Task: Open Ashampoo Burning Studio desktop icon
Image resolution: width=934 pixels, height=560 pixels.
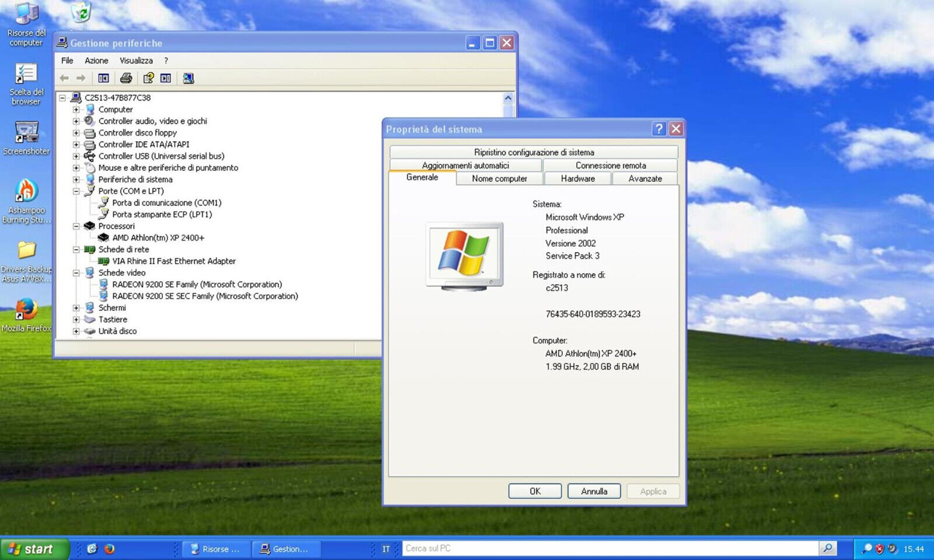Action: [26, 201]
